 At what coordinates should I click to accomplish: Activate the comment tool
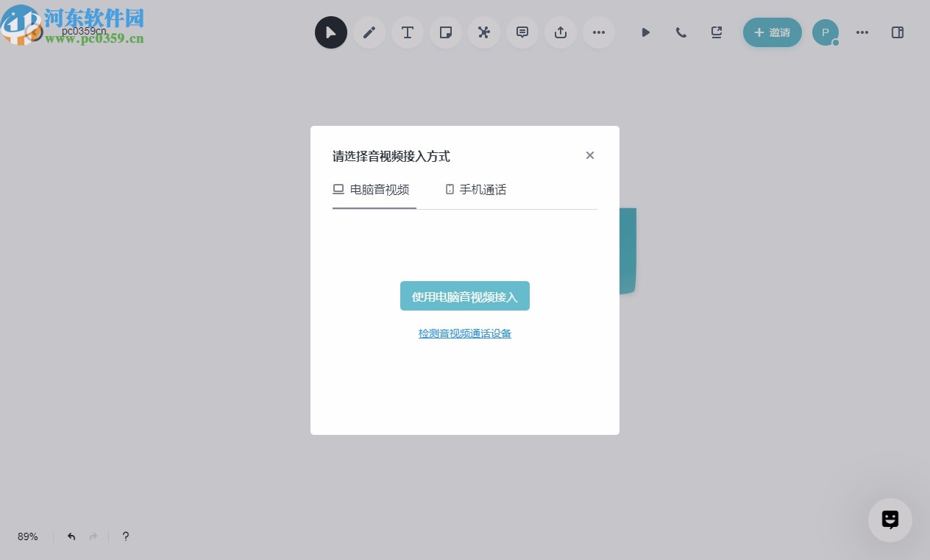pos(522,32)
